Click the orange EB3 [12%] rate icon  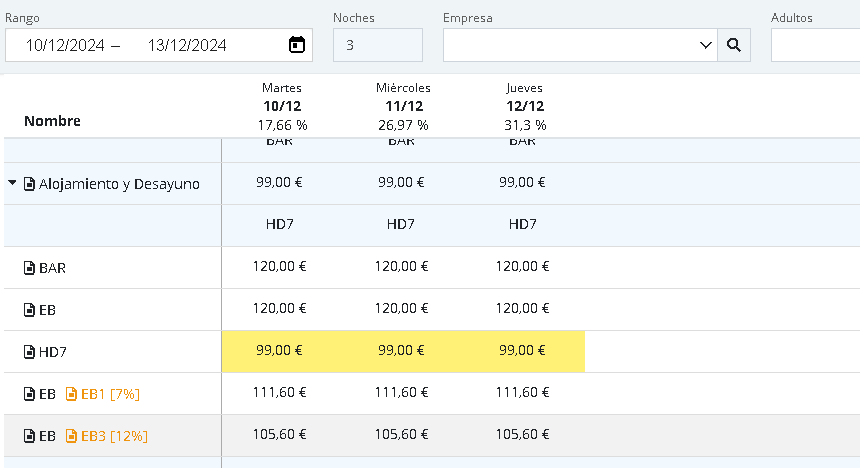click(x=71, y=436)
